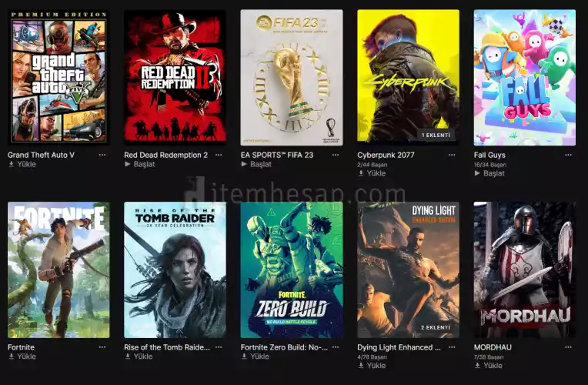Click the download icon under MORDHAU
This screenshot has height=385, width=588.
point(477,365)
